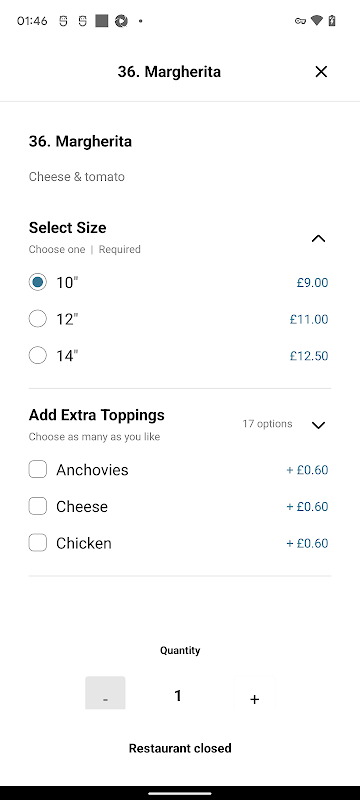Tap the grey square notification icon
Image resolution: width=360 pixels, height=800 pixels.
pyautogui.click(x=102, y=21)
